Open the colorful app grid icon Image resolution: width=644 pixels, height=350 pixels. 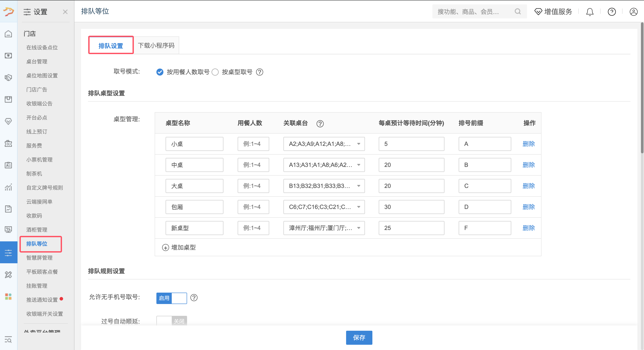(x=8, y=297)
